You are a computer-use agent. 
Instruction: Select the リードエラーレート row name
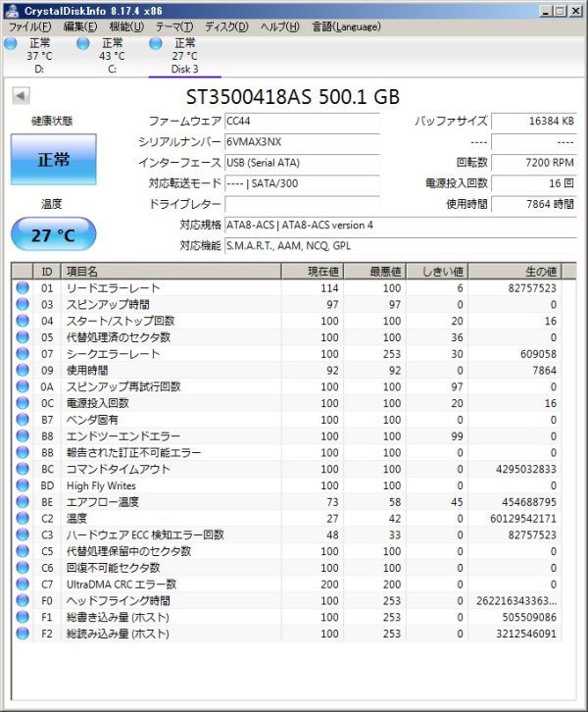(x=113, y=288)
